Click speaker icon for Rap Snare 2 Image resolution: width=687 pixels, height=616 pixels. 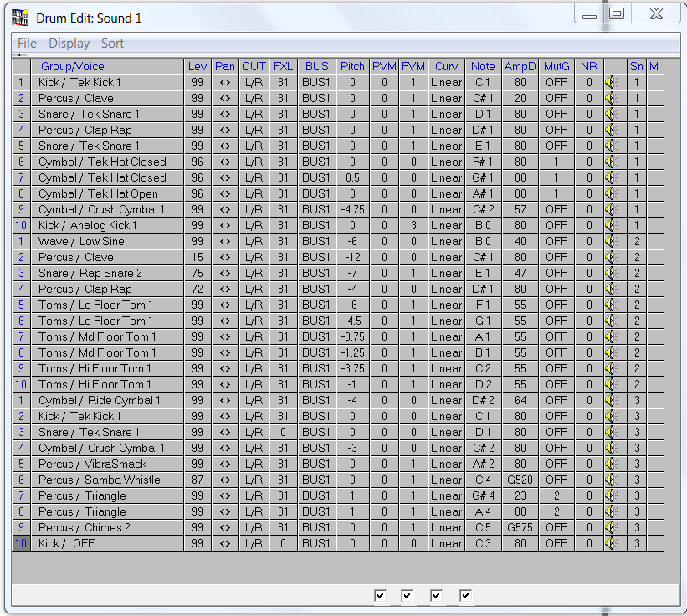click(x=611, y=273)
